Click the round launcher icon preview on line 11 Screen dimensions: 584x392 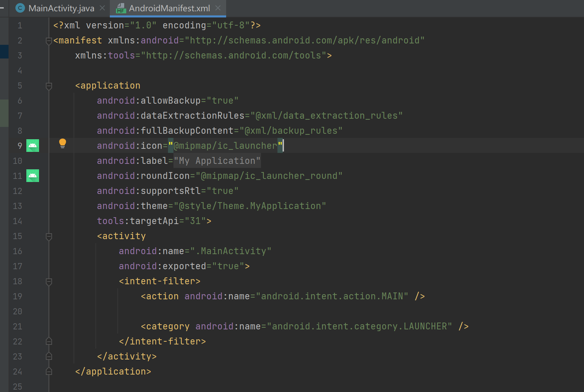click(33, 176)
